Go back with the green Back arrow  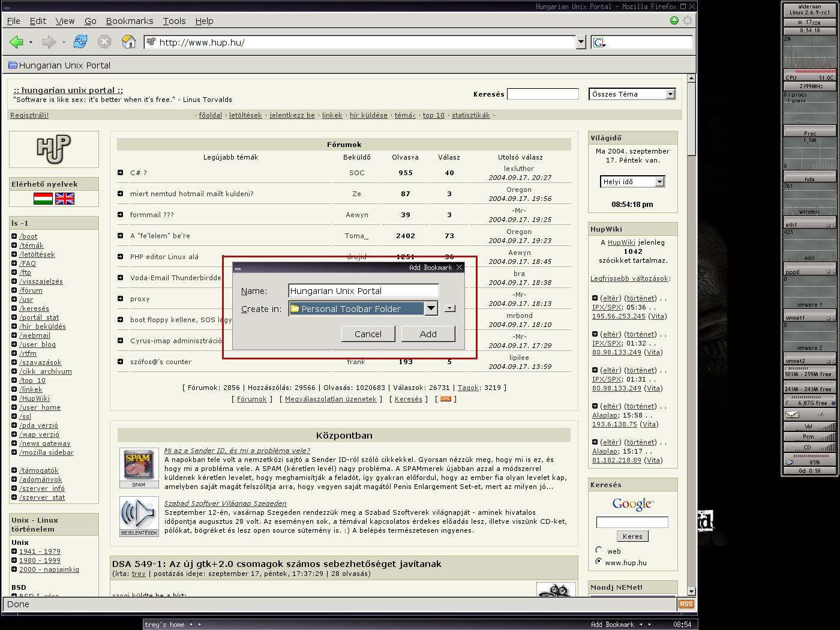point(16,42)
